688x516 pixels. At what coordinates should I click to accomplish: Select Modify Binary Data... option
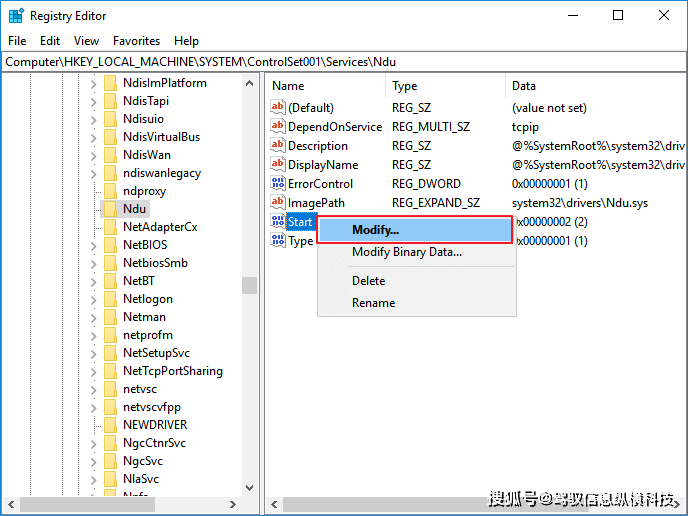(x=406, y=252)
